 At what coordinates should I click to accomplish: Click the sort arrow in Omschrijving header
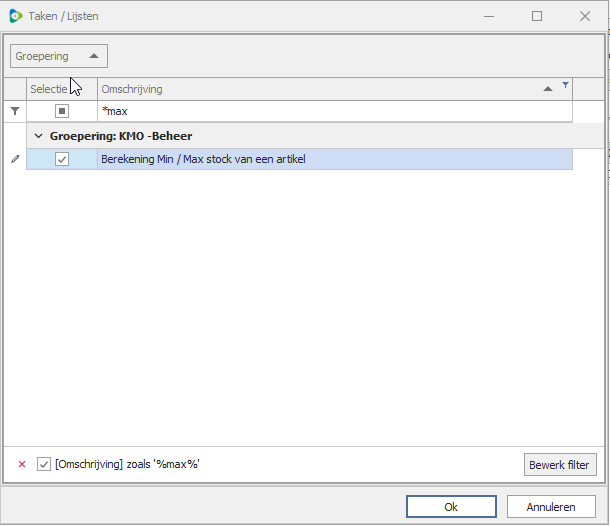coord(548,89)
